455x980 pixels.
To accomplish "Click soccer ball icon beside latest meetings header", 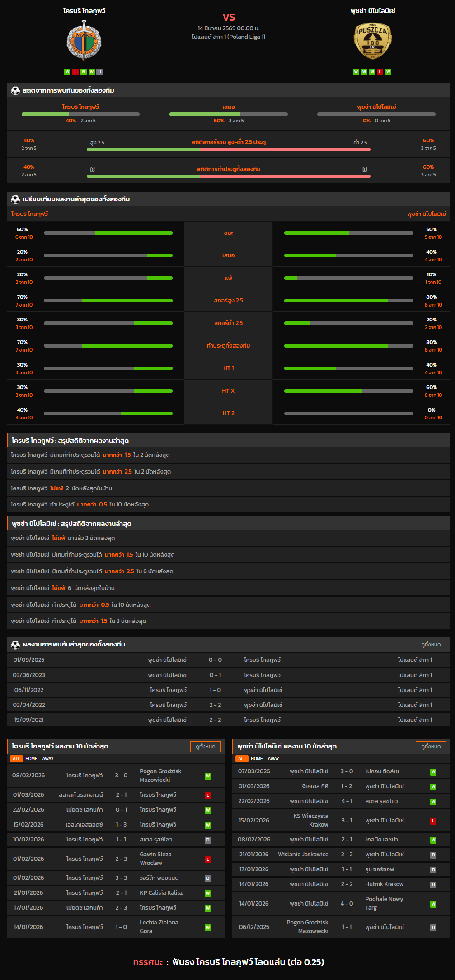I will [x=15, y=645].
